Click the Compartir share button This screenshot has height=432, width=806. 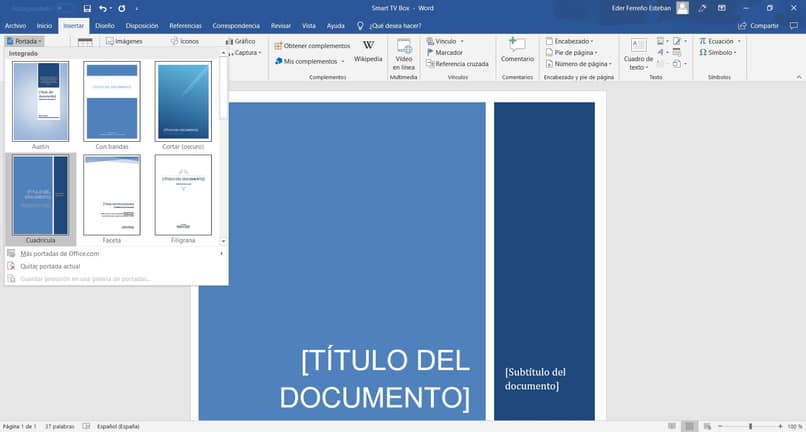759,26
